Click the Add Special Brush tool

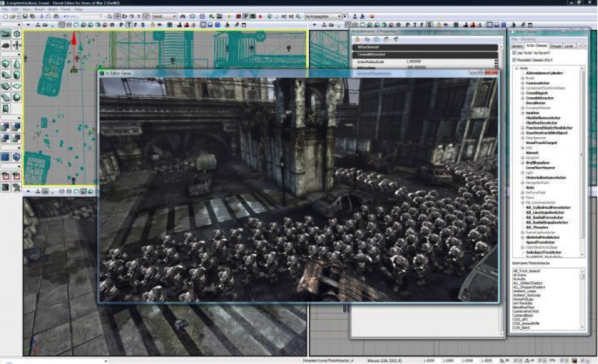pos(6,157)
